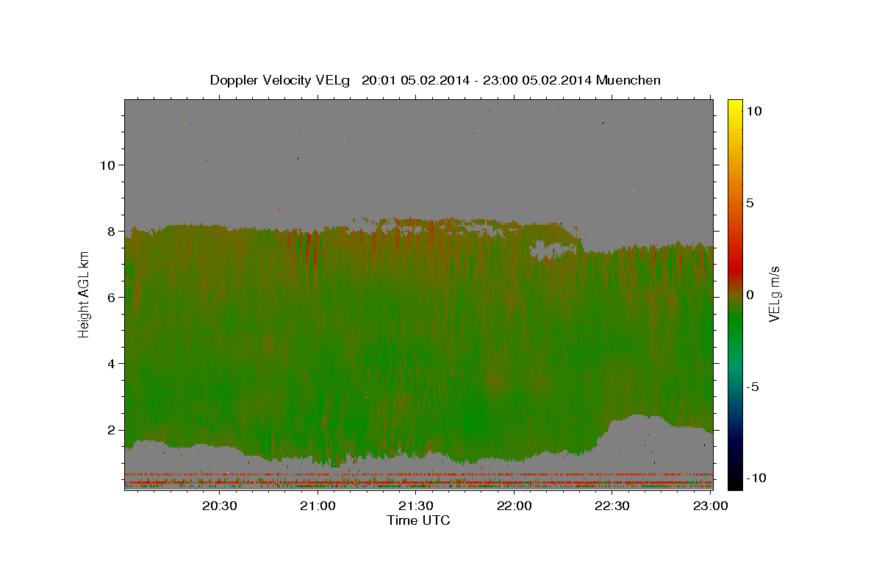Click the '21:30' time axis label
Image resolution: width=882 pixels, height=588 pixels.
(416, 506)
